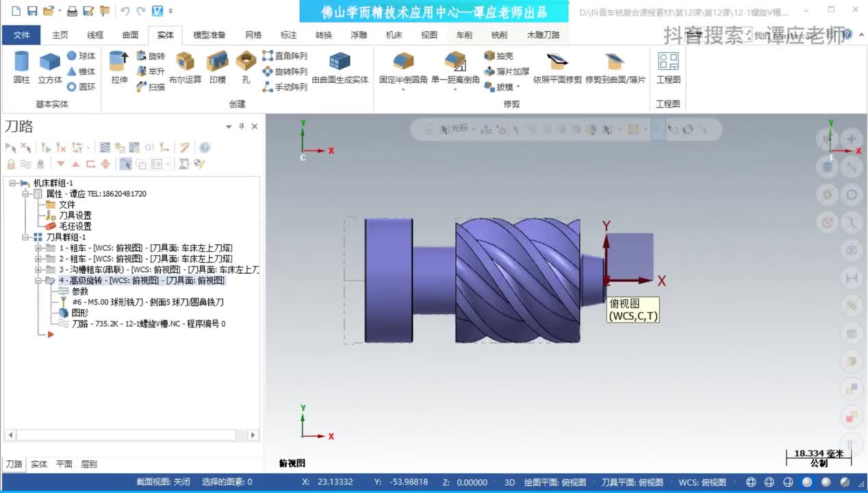The image size is (868, 493).
Task: Collapse the 机床群组-1 tree node
Action: tap(12, 183)
